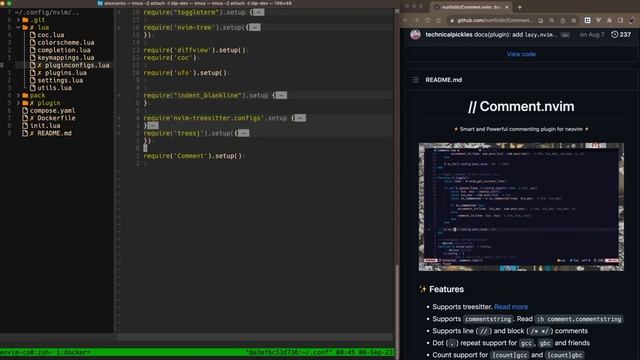The image size is (640, 360).
Task: Click the init.lua file icon
Action: (25, 126)
